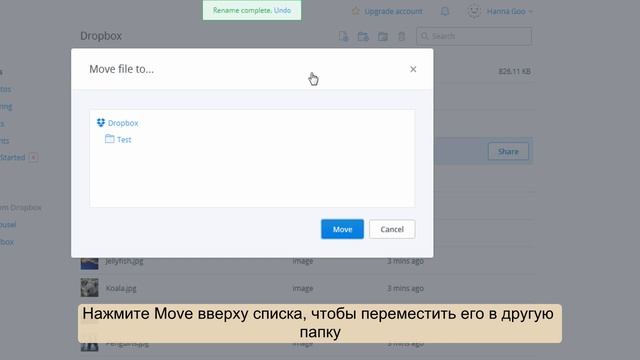Open the Jellyfish.jpg thumbnail
Image resolution: width=640 pixels, height=360 pixels.
coord(89,263)
